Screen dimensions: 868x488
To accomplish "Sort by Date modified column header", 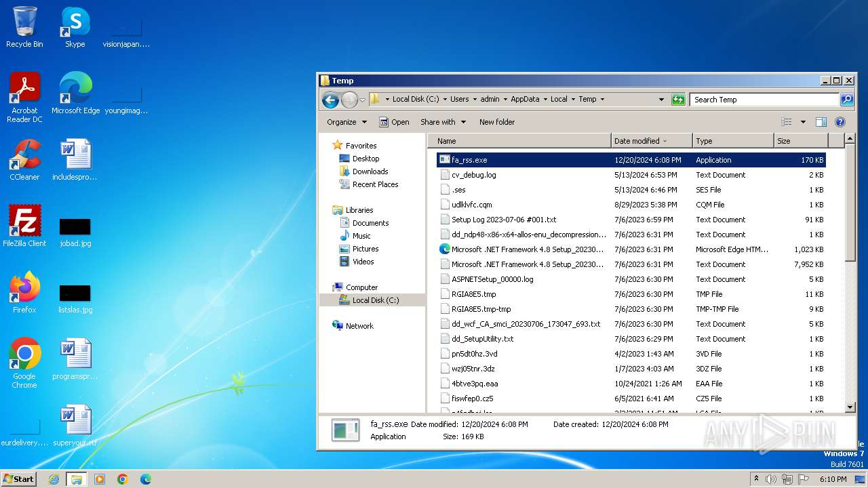I will (651, 141).
